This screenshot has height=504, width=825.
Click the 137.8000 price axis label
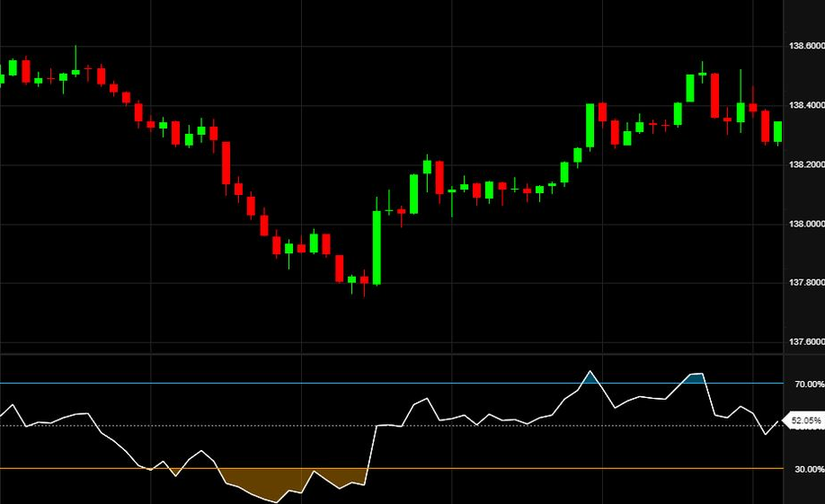coord(807,282)
